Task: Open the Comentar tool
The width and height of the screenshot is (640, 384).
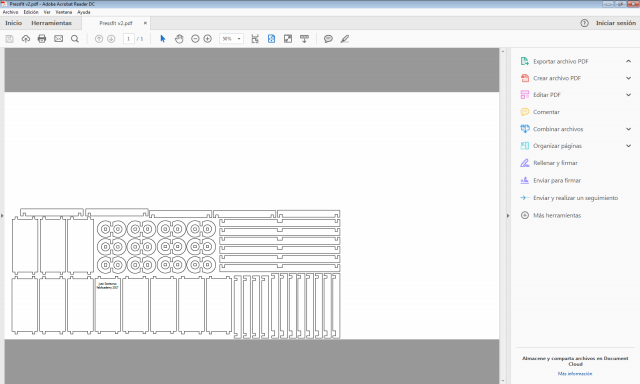Action: pos(546,112)
